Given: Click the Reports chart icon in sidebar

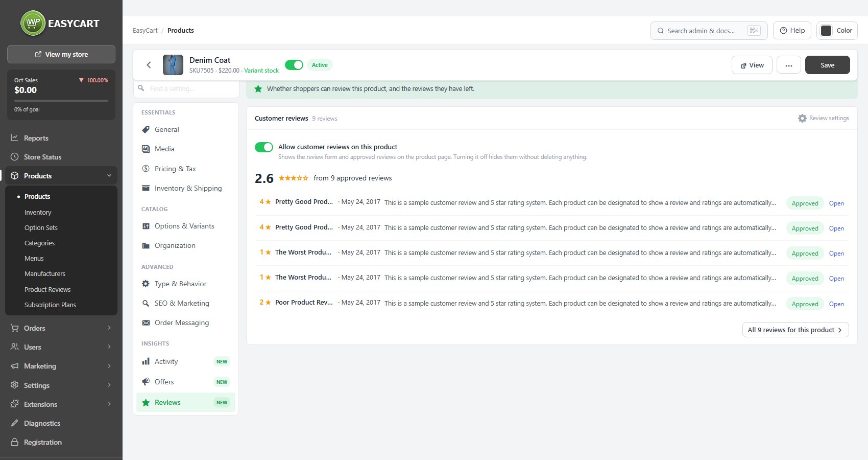Looking at the screenshot, I should point(14,138).
